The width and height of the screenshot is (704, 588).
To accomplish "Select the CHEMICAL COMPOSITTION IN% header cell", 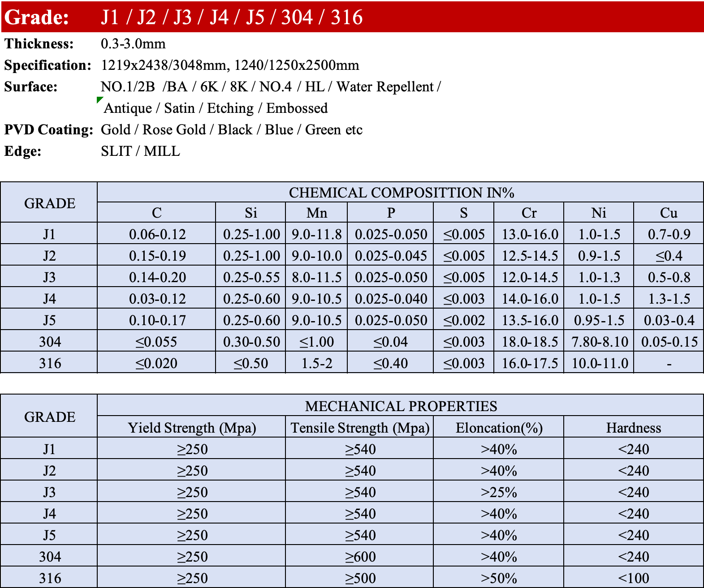I will (401, 193).
